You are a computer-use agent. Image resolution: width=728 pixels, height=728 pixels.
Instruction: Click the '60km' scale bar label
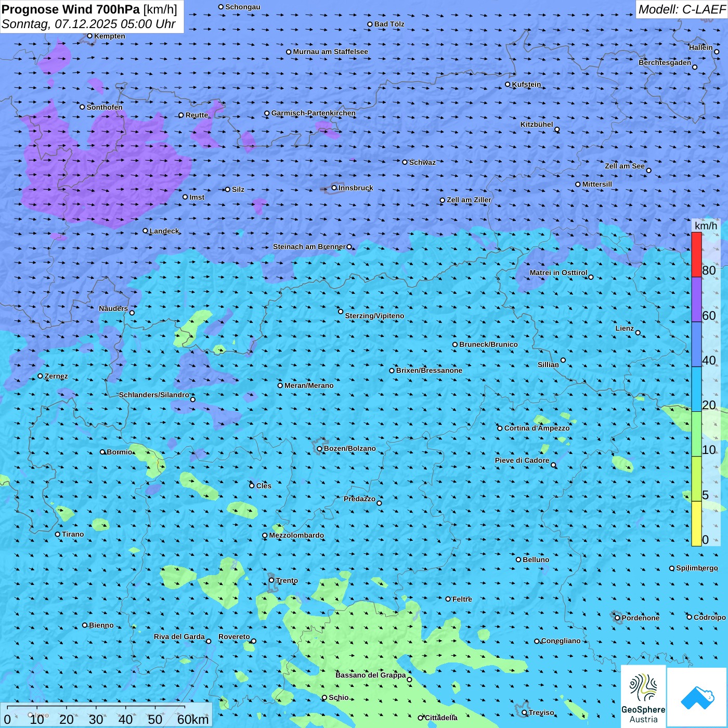(193, 719)
